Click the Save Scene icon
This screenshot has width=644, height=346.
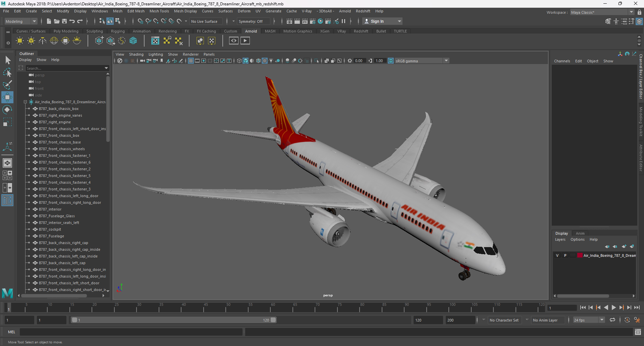[64, 21]
